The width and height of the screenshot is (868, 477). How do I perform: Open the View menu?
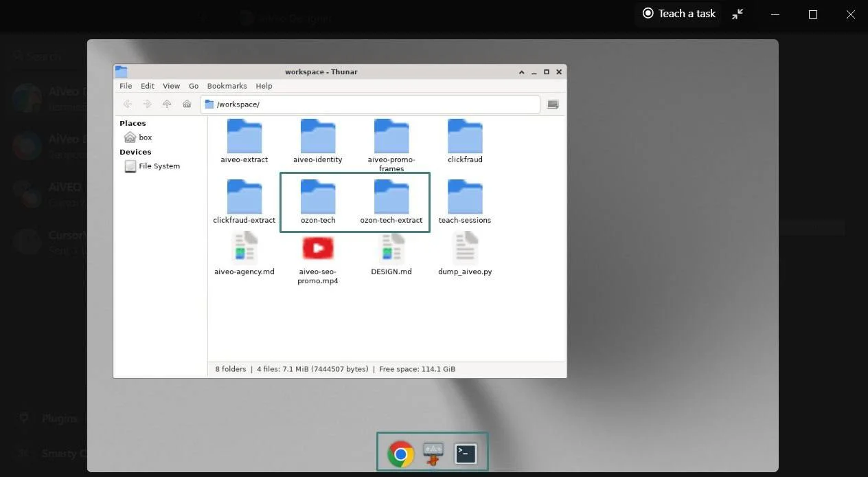tap(171, 86)
